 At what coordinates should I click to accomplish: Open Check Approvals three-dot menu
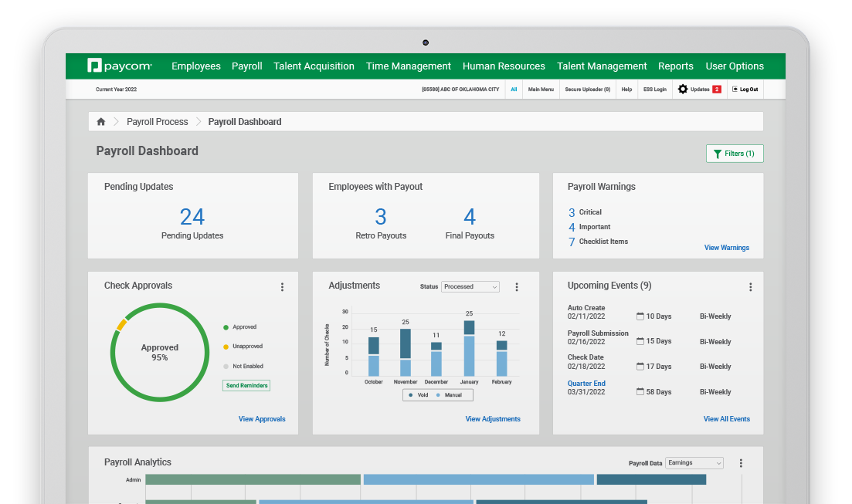(282, 287)
